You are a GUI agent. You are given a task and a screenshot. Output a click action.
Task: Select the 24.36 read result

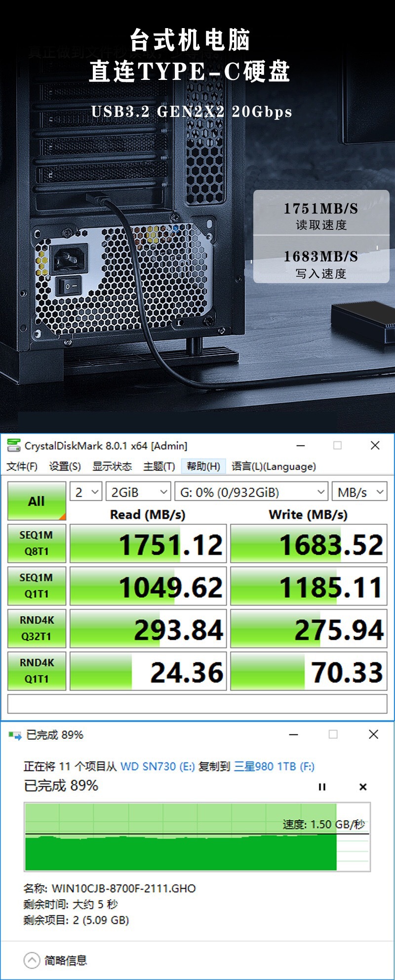[148, 671]
